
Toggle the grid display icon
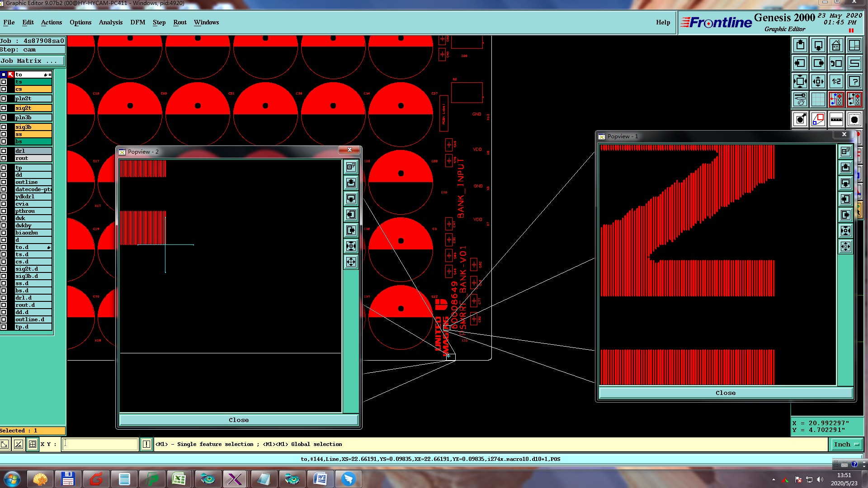pyautogui.click(x=818, y=99)
